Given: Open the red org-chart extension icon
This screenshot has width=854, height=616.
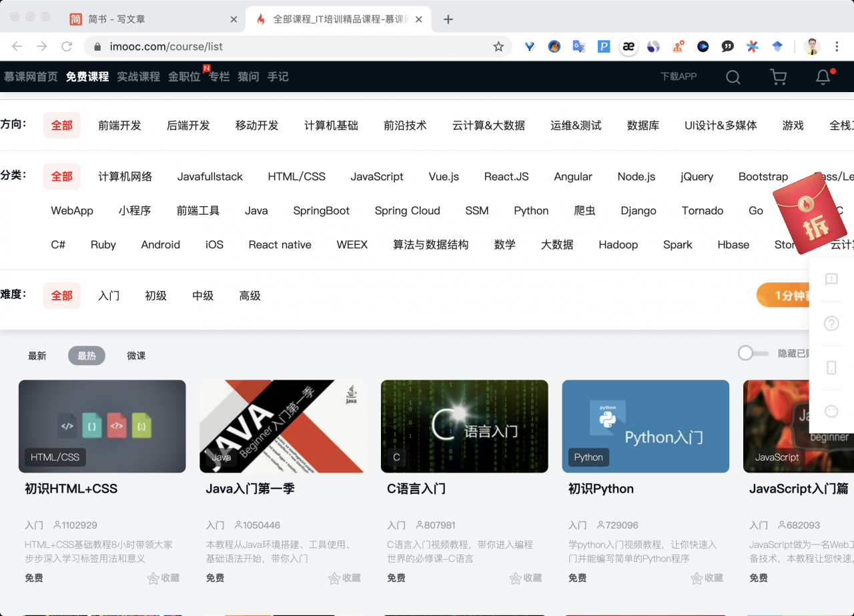Looking at the screenshot, I should 679,46.
